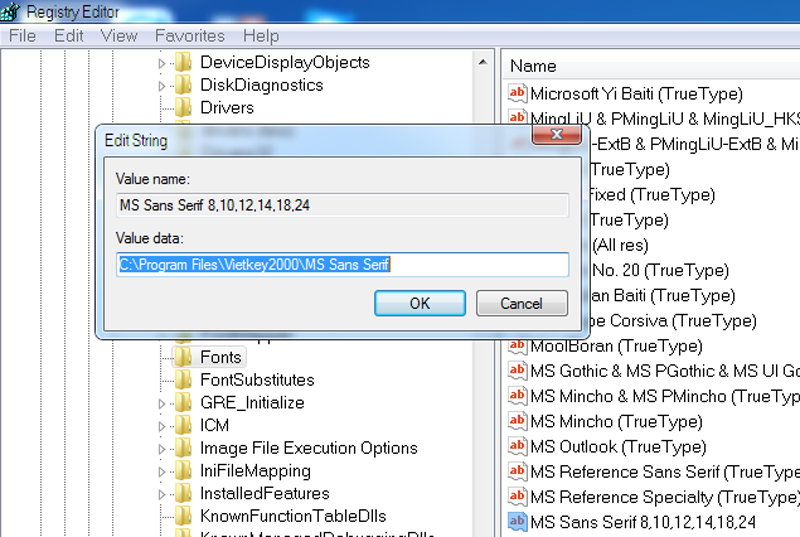
Task: Select Image File Execution Options folder icon
Action: pyautogui.click(x=184, y=448)
